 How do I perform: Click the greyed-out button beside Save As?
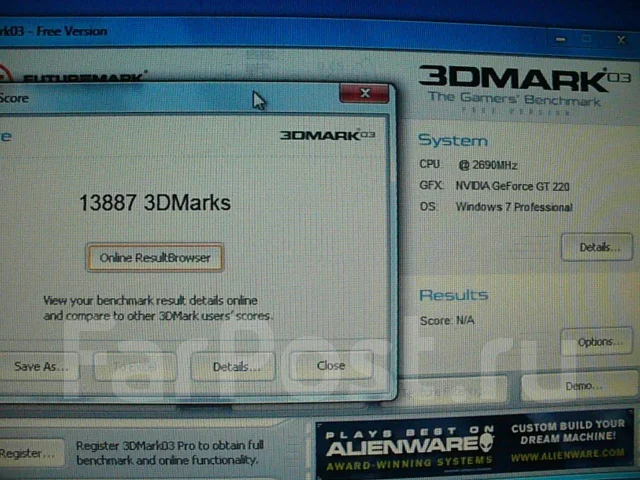(x=135, y=366)
